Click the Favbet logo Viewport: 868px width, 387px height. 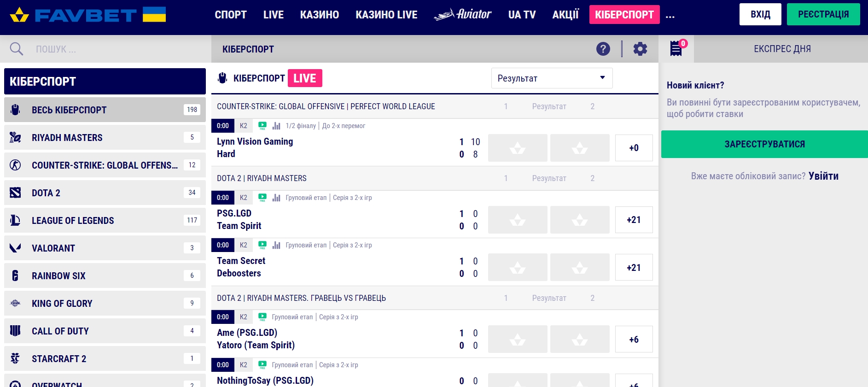point(87,15)
